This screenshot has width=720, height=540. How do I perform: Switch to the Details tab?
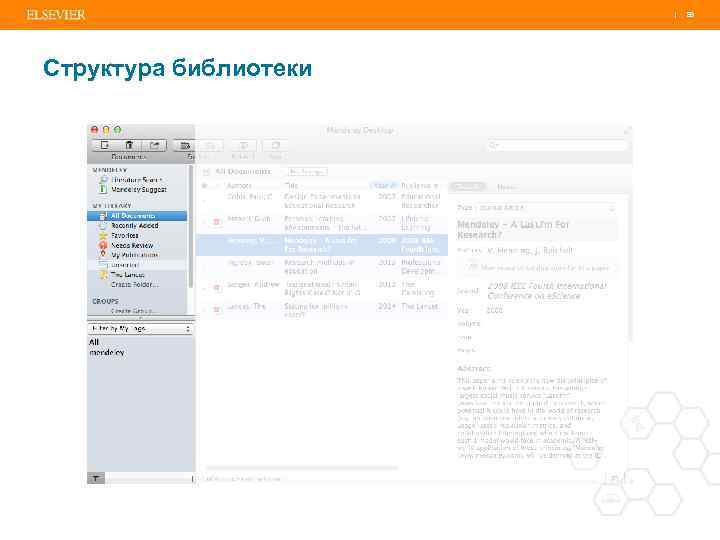pyautogui.click(x=467, y=186)
